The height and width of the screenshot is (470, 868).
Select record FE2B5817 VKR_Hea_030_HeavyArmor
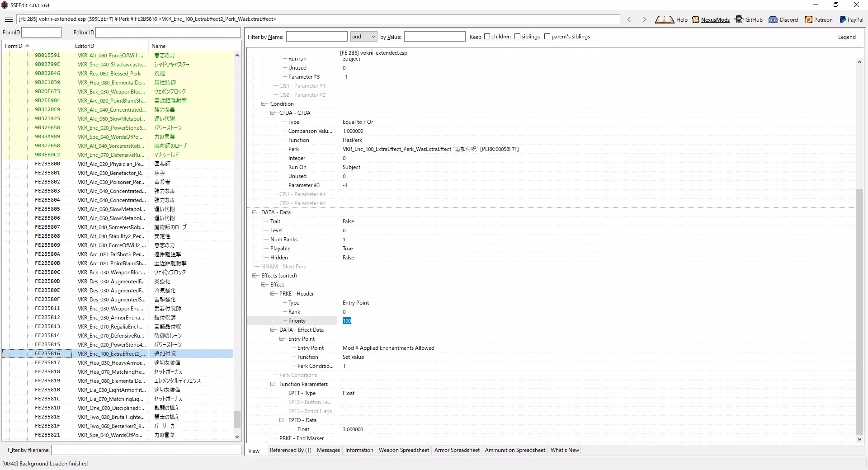tap(118, 362)
